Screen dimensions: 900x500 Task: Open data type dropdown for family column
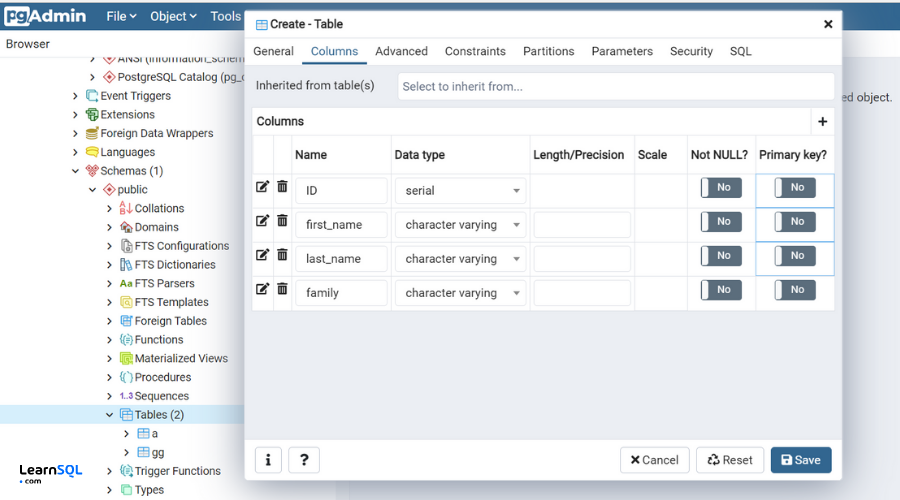click(x=460, y=293)
